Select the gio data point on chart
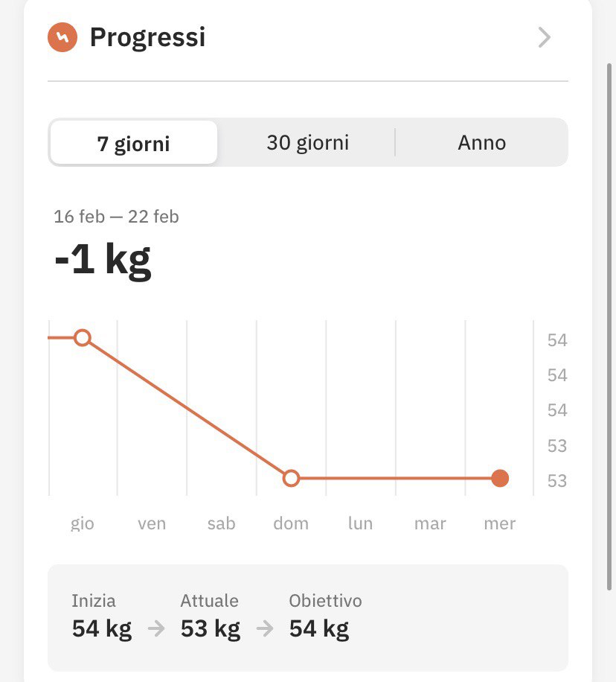 pos(82,337)
